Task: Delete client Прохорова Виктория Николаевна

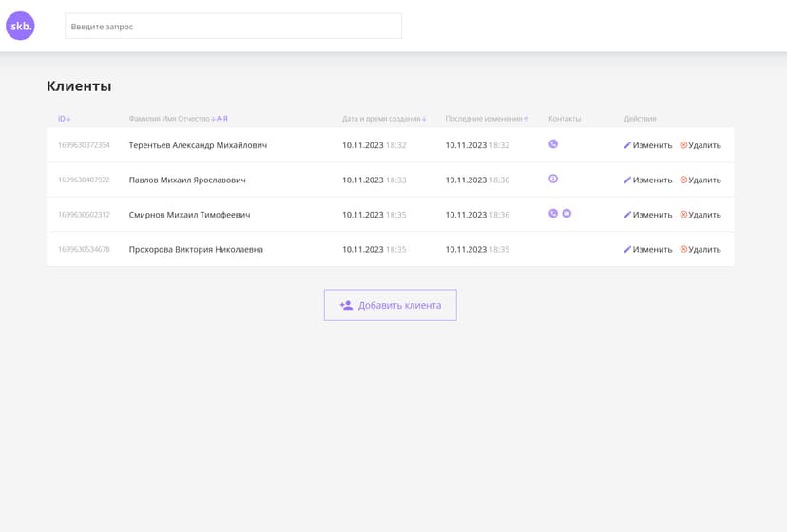Action: tap(701, 249)
